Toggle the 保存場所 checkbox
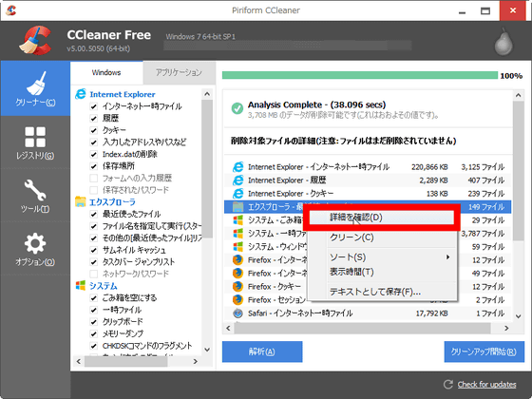Screen dimensions: 532x399 (94, 166)
